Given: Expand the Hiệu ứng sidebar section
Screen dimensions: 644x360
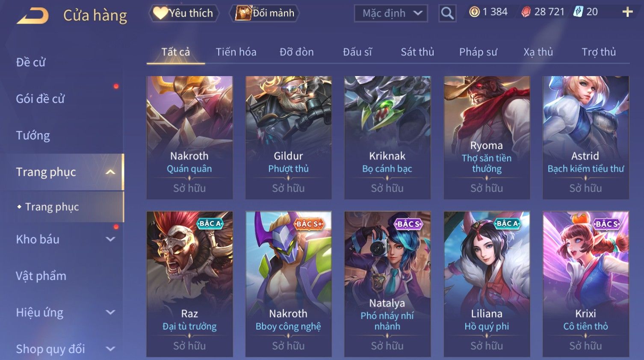Looking at the screenshot, I should coord(110,313).
